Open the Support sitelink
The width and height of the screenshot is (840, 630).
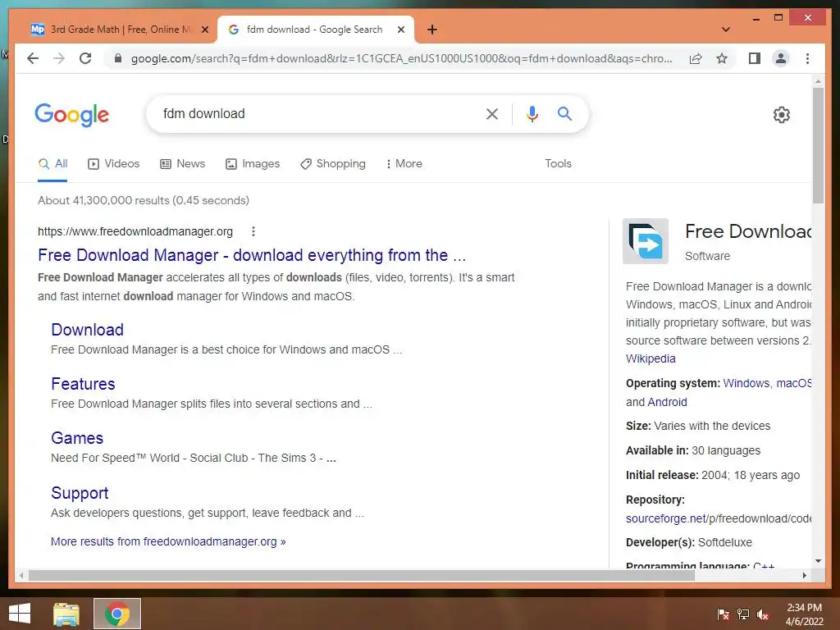pos(80,493)
